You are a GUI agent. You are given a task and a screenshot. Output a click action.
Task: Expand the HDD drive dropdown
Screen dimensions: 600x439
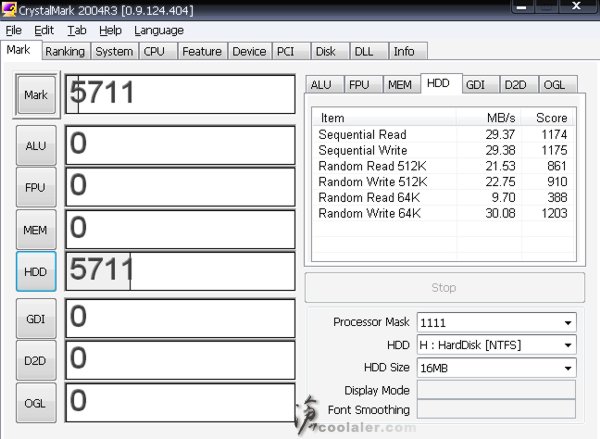[x=568, y=345]
